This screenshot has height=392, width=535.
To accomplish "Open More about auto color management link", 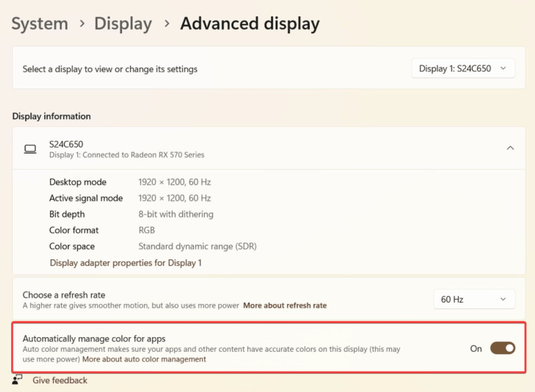I will click(144, 359).
